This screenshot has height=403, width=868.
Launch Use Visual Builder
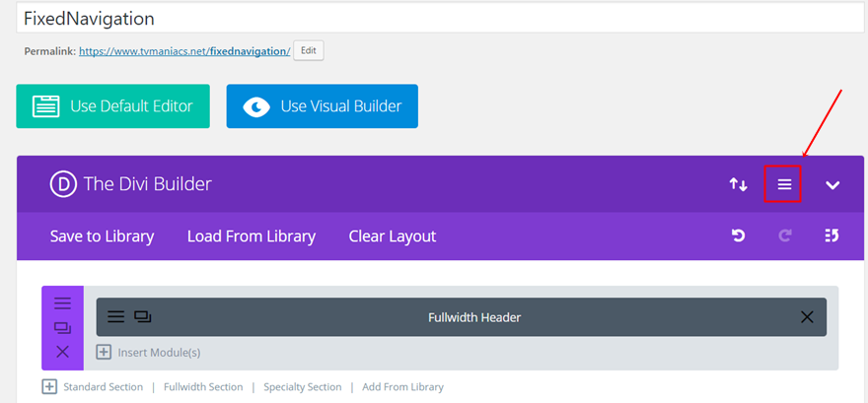tap(323, 106)
